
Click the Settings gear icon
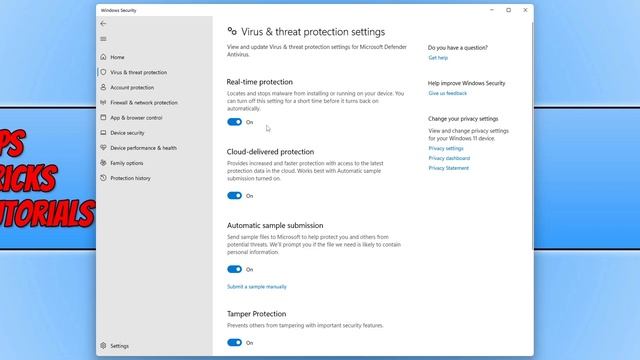[x=103, y=346]
